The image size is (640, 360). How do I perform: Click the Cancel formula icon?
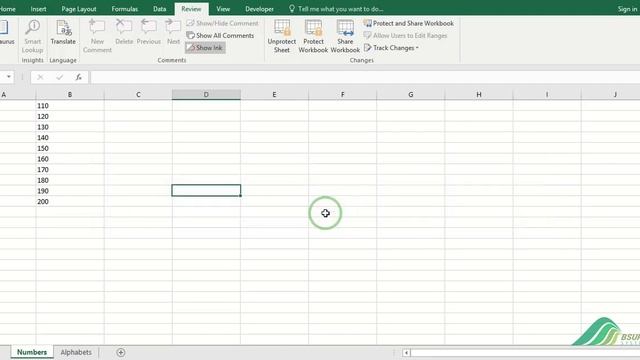(x=40, y=77)
